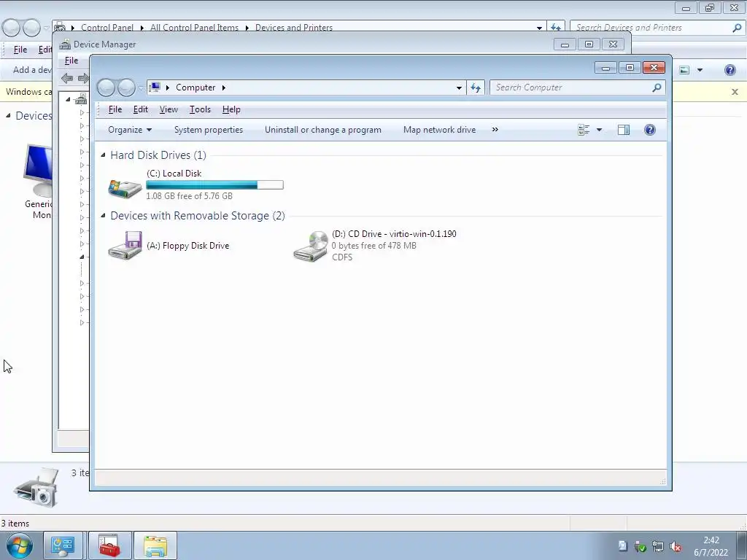Click the Back button in Computer window

[107, 87]
